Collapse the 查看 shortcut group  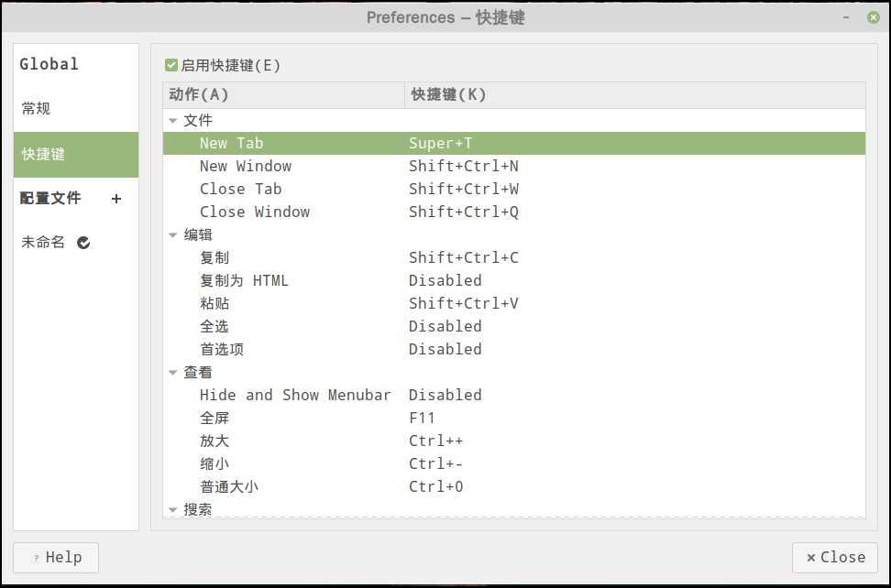(x=172, y=373)
